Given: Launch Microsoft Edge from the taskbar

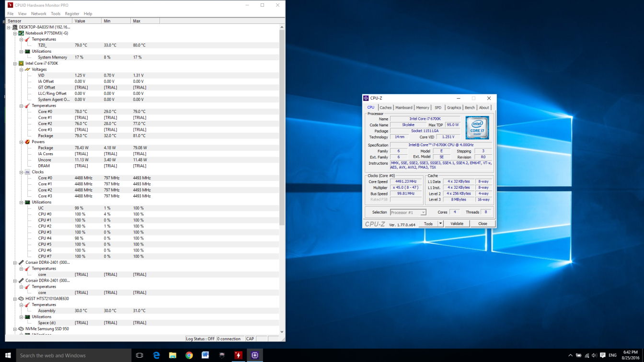Looking at the screenshot, I should coord(156,355).
